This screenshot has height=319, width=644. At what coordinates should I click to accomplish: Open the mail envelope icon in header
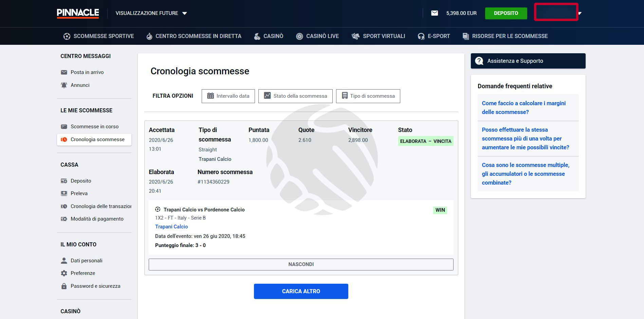pyautogui.click(x=435, y=13)
